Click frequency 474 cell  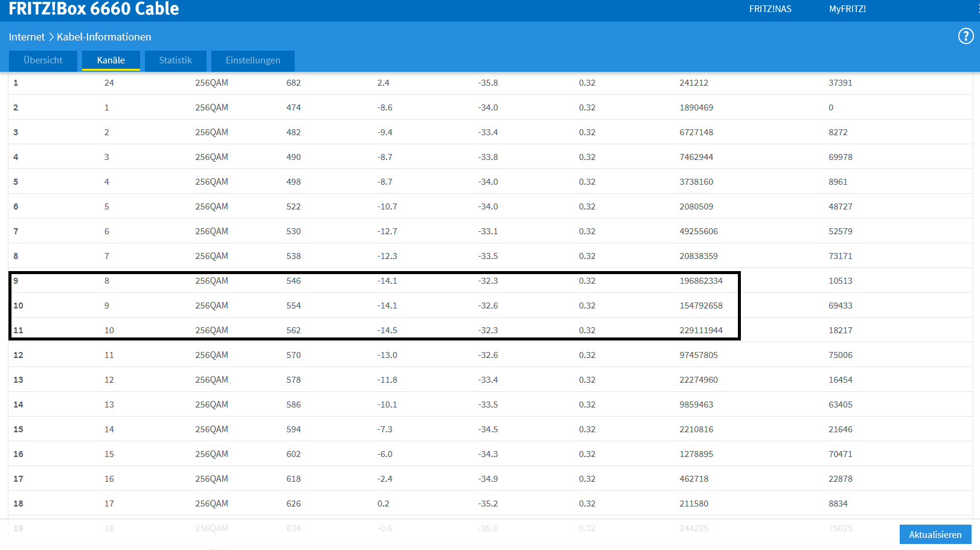293,107
